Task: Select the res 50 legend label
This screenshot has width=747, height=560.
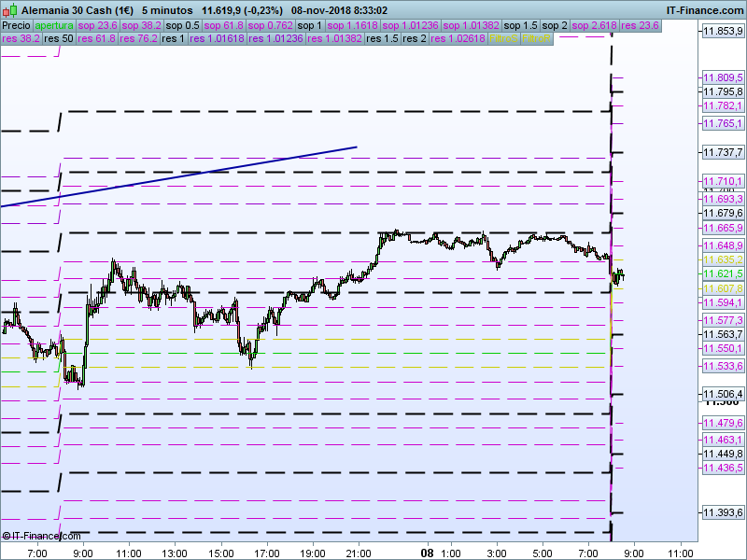Action: coord(59,38)
